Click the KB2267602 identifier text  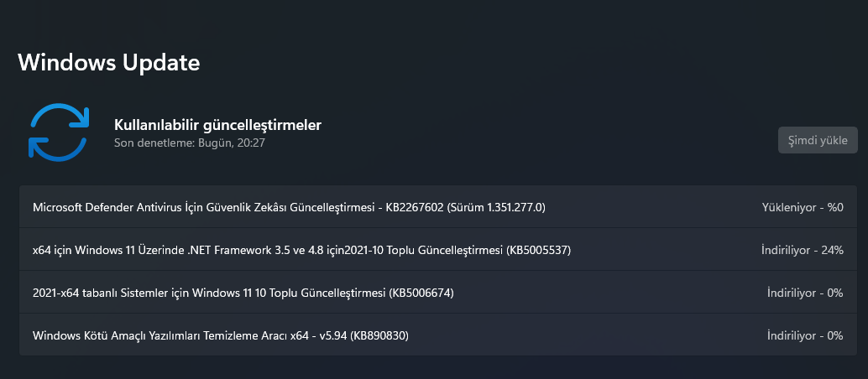tap(415, 207)
